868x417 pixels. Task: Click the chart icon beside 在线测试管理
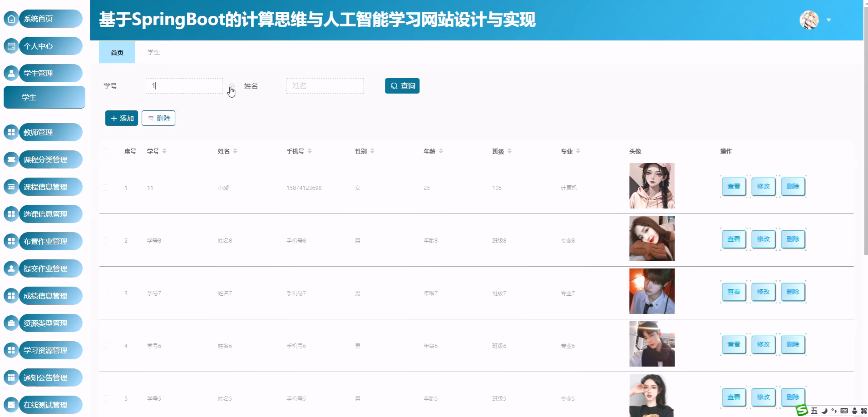(11, 405)
